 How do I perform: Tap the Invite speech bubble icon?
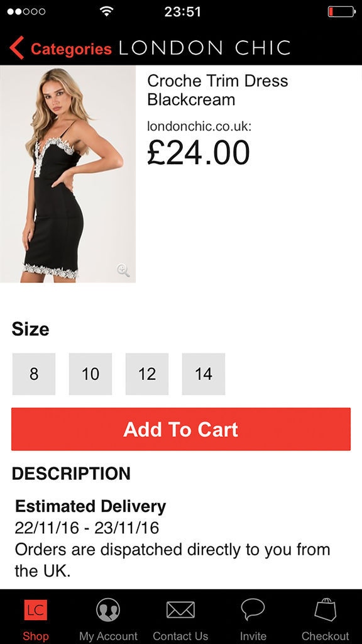253,609
